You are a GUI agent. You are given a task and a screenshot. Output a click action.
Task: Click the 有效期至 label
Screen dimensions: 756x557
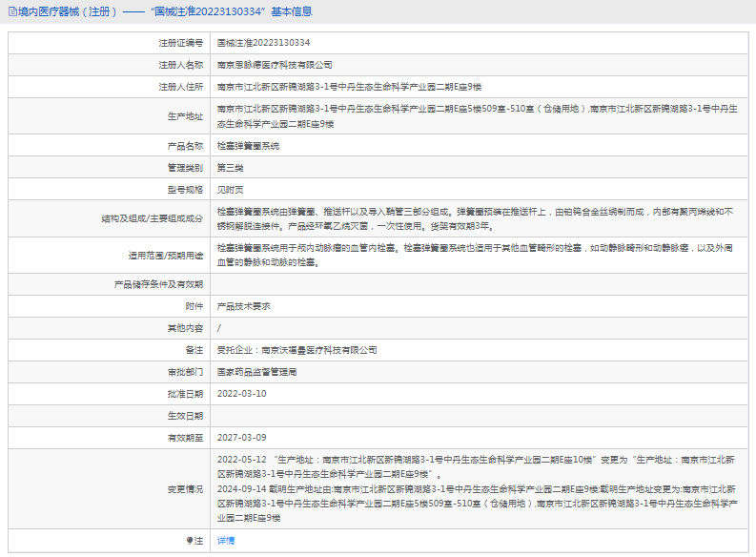click(185, 438)
